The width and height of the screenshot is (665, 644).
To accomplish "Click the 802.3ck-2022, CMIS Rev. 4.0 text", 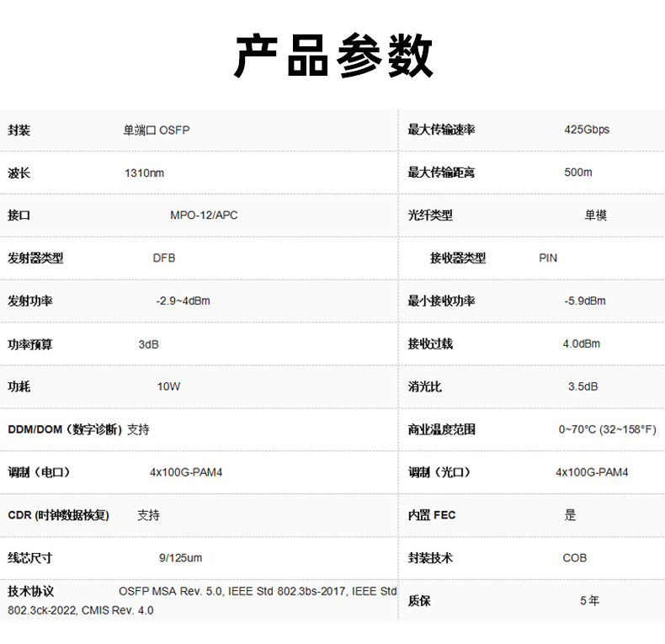I will pyautogui.click(x=81, y=610).
